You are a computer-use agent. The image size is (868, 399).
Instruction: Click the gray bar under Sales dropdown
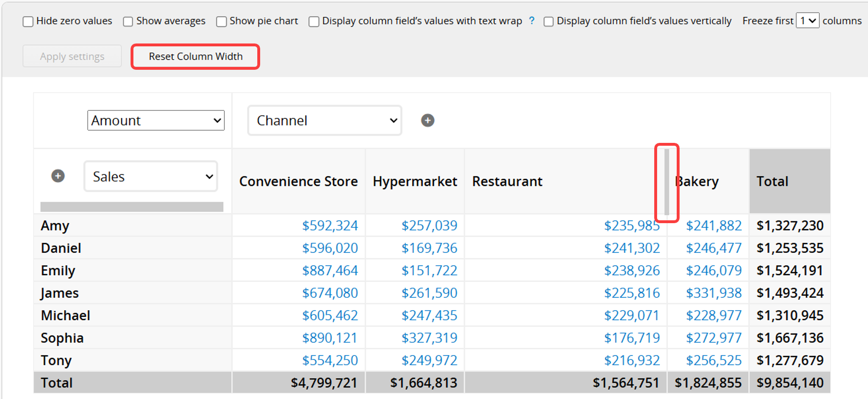click(x=132, y=206)
